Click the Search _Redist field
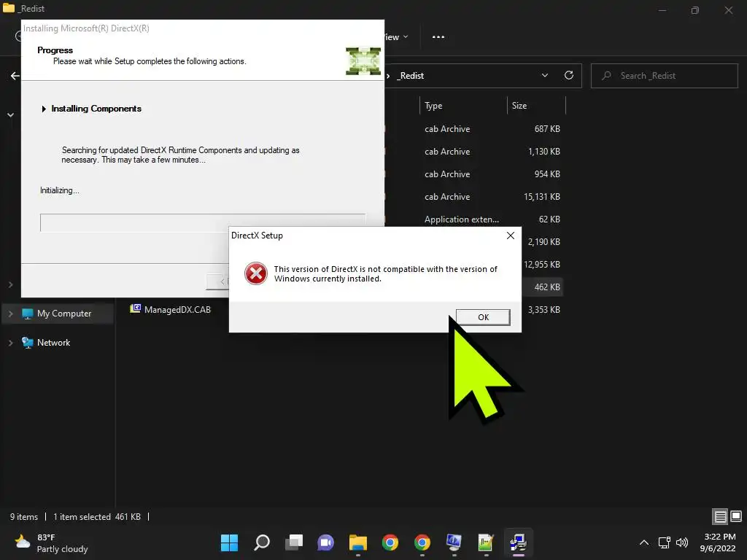 [664, 76]
